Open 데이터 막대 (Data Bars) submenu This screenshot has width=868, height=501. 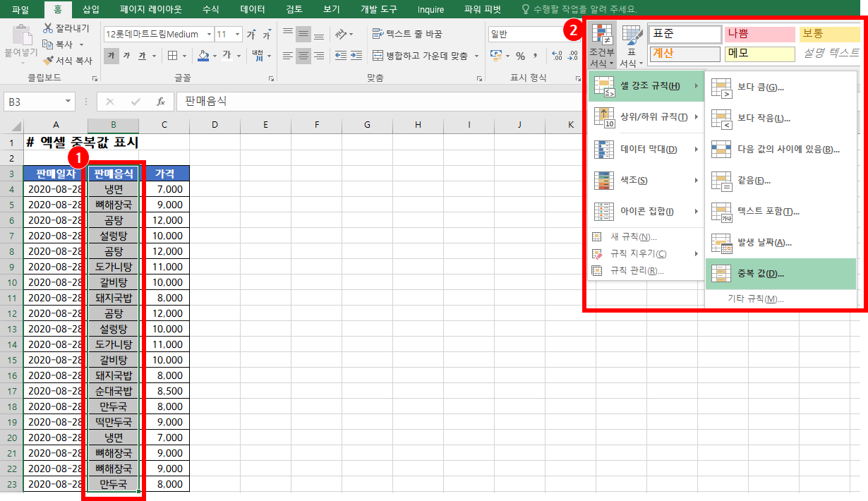(646, 149)
